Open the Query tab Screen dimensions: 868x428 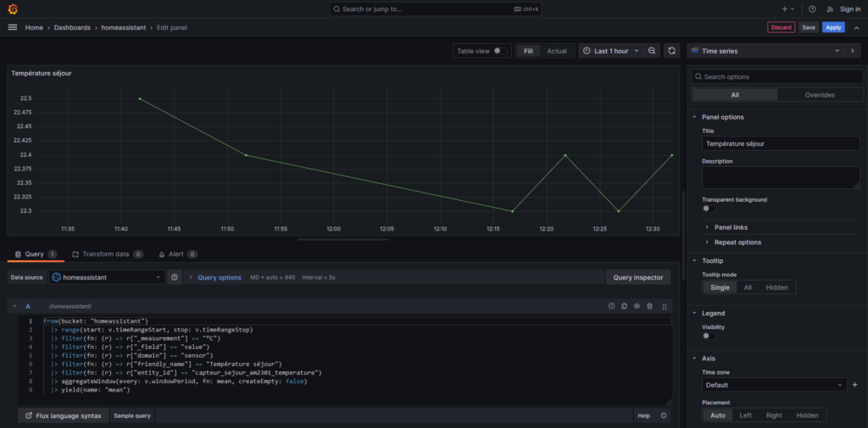tap(36, 254)
